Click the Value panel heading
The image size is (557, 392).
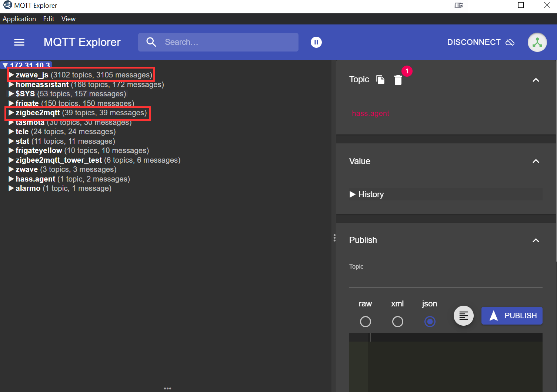360,161
